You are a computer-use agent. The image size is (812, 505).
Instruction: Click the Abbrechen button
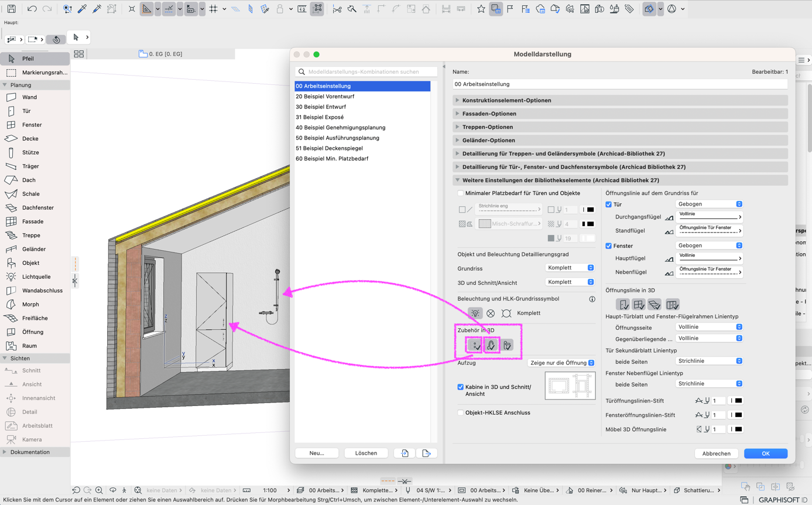[x=716, y=453]
